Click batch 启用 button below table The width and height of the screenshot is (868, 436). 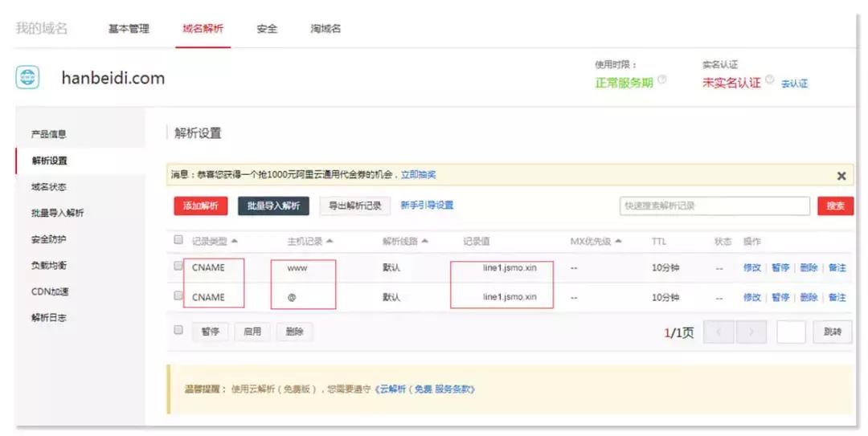(252, 332)
